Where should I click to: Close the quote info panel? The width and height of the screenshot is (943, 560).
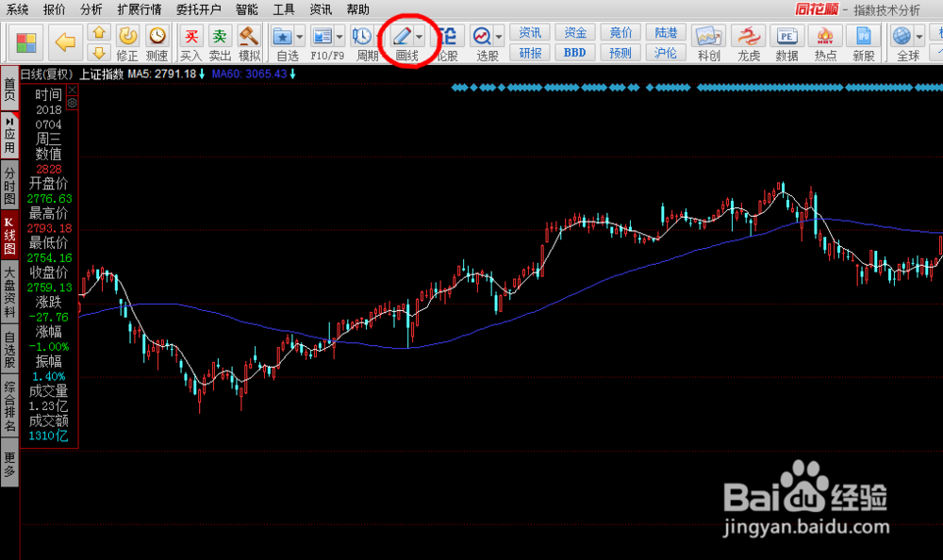(73, 91)
